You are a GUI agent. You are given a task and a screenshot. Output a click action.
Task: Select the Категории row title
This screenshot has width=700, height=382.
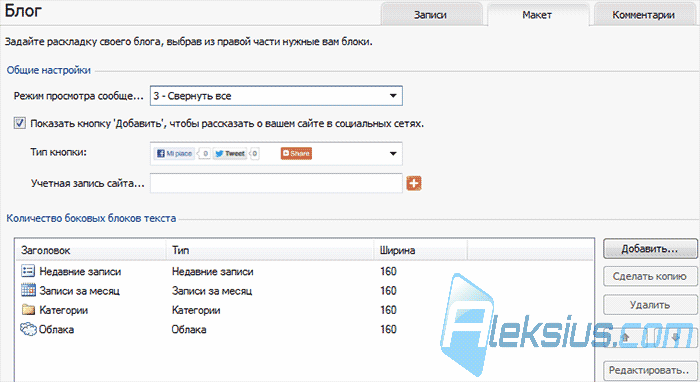point(63,310)
